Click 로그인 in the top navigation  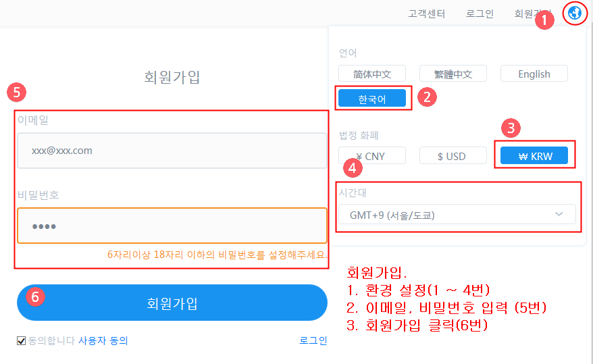pyautogui.click(x=480, y=14)
